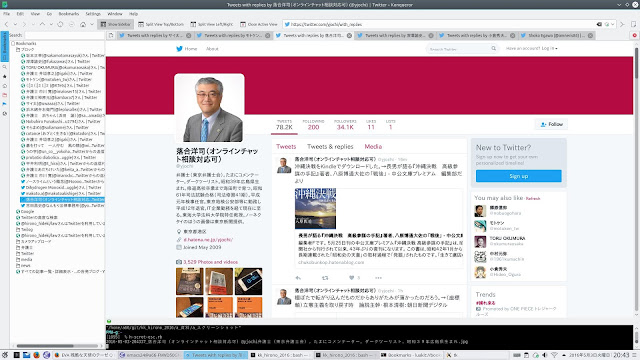Open the Help menu
The width and height of the screenshot is (640, 360).
pyautogui.click(x=133, y=13)
